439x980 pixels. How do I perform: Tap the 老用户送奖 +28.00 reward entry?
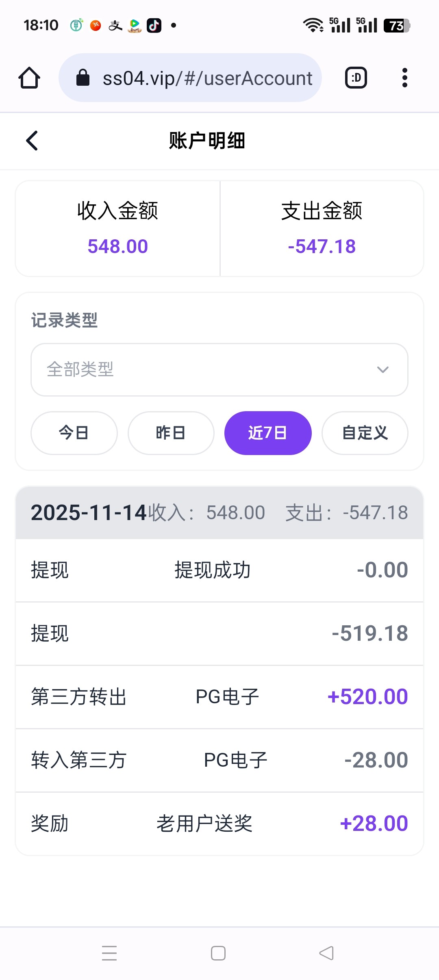tap(219, 824)
